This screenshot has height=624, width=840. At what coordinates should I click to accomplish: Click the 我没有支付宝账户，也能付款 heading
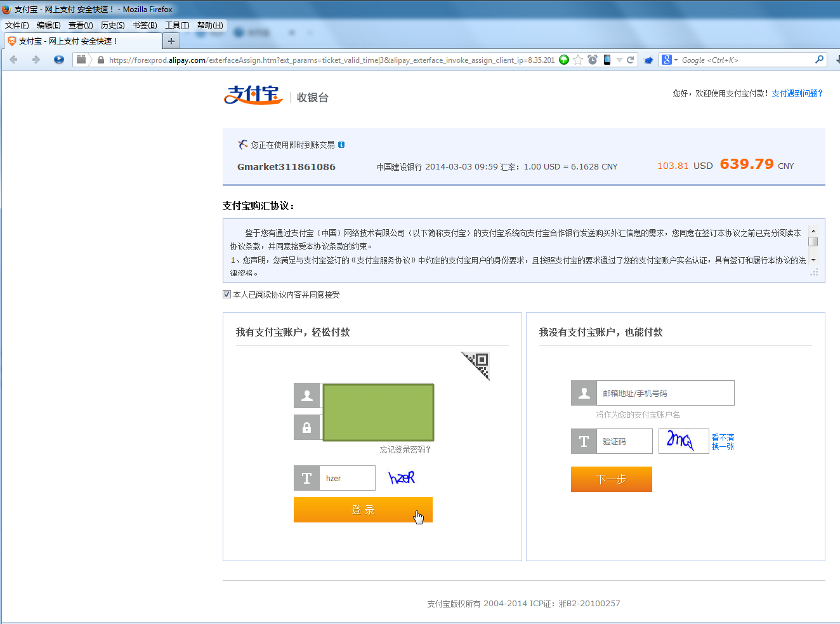pos(601,332)
